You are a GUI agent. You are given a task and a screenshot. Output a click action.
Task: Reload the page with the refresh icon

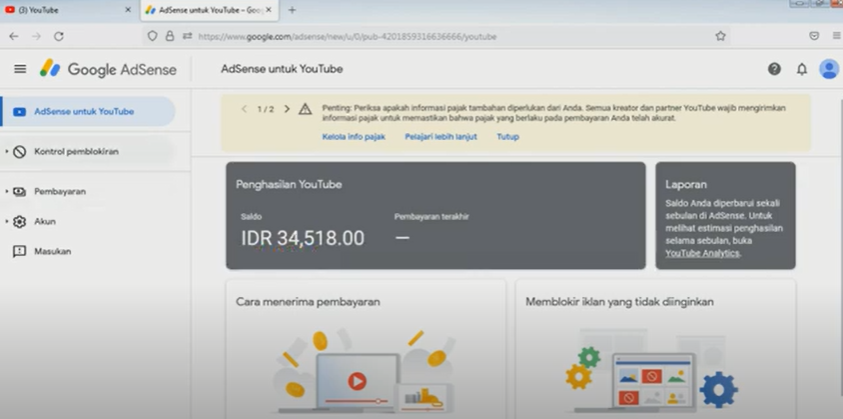click(59, 36)
